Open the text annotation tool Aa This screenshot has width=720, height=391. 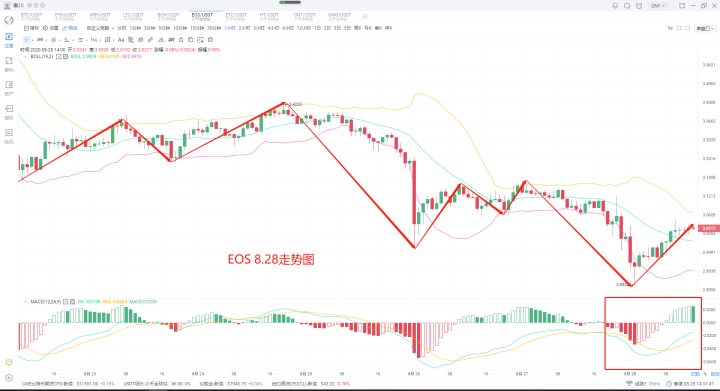[x=121, y=40]
